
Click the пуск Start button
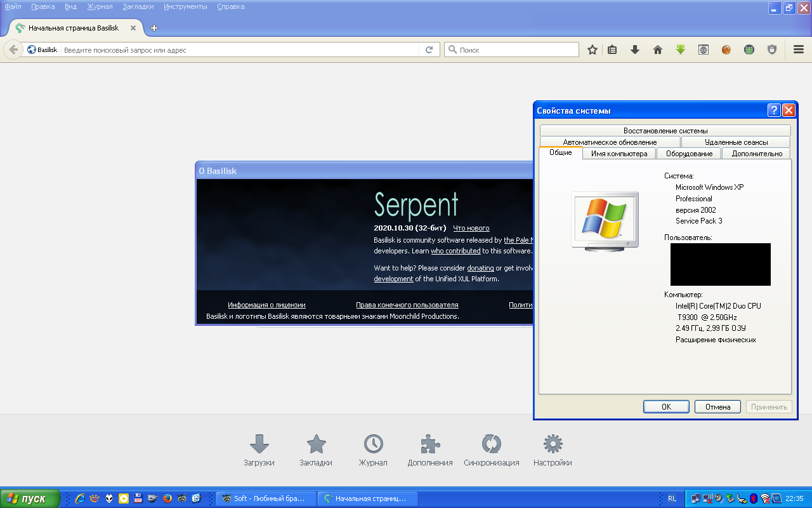[30, 498]
